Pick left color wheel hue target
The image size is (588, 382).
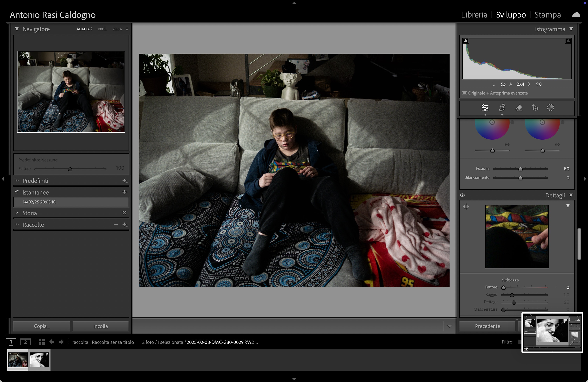[492, 122]
